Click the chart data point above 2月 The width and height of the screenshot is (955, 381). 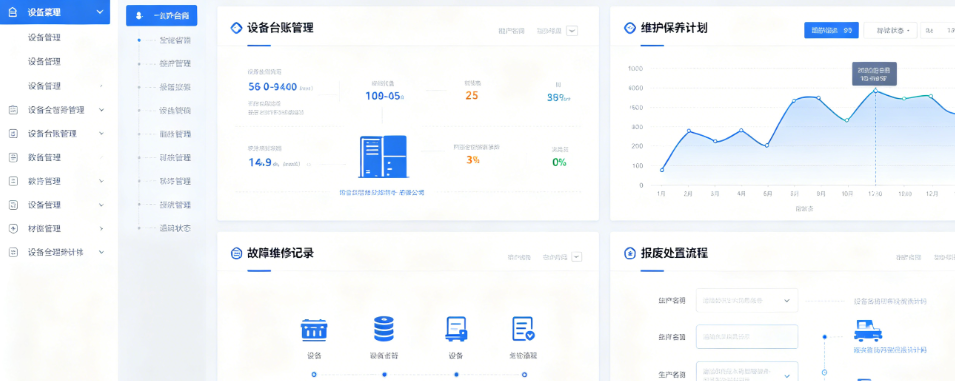coord(688,131)
